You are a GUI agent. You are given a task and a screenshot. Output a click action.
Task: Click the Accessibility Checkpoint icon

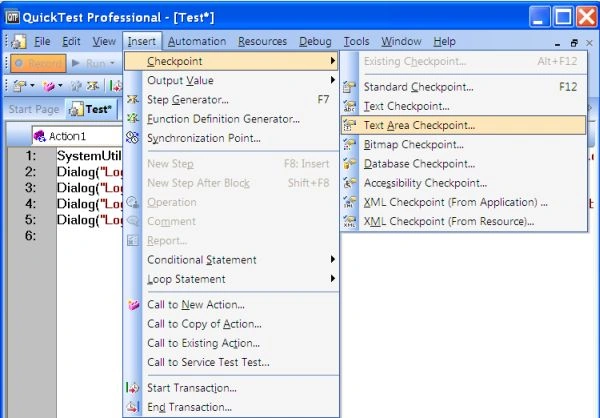pyautogui.click(x=349, y=183)
